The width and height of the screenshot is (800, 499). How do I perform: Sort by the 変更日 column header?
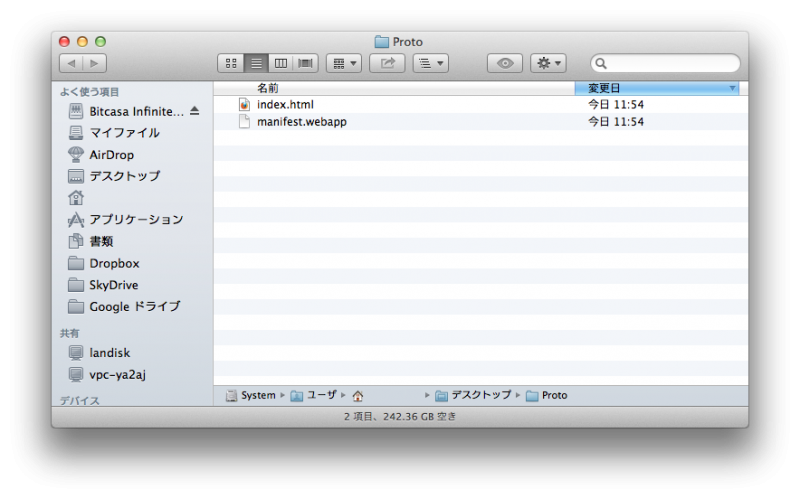(657, 88)
